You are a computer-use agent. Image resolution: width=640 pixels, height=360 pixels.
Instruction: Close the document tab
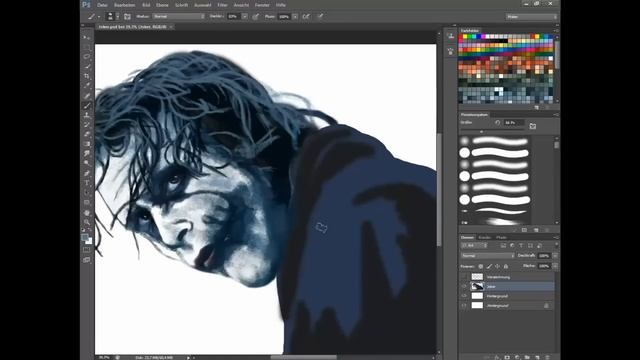[171, 27]
